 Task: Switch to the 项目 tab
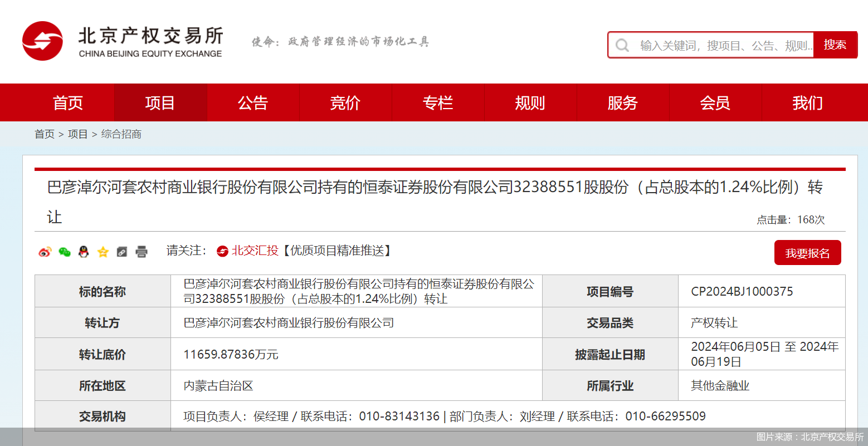[x=160, y=102]
